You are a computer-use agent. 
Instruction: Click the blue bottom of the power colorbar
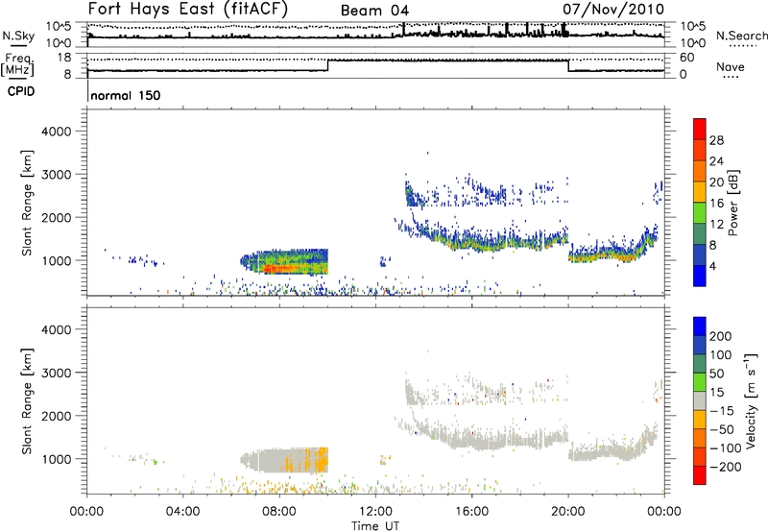700,276
